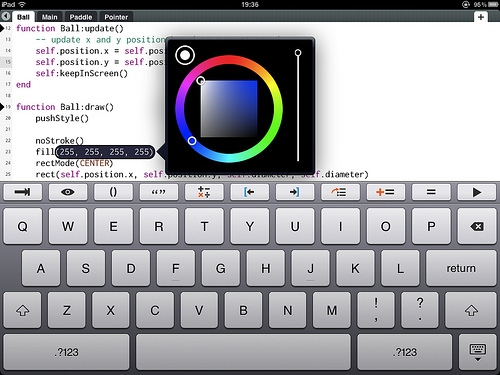Tap the M key
Image resolution: width=500 pixels, height=375 pixels.
(332, 310)
